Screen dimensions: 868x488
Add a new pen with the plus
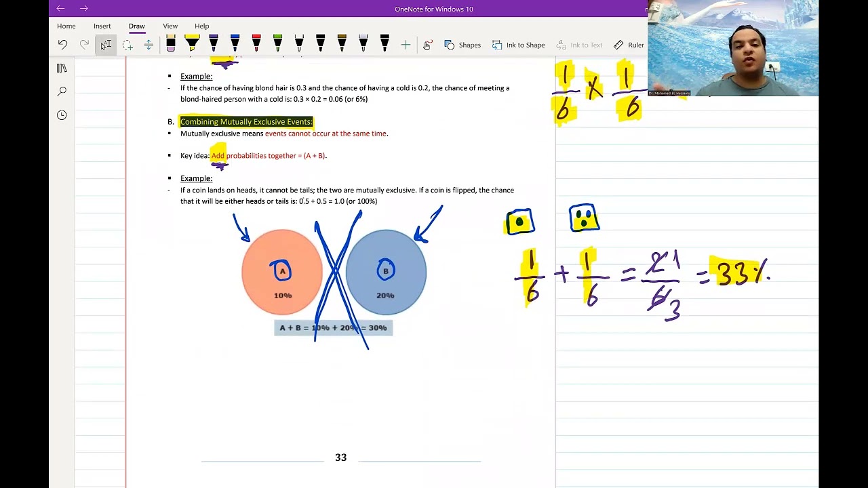pos(406,45)
